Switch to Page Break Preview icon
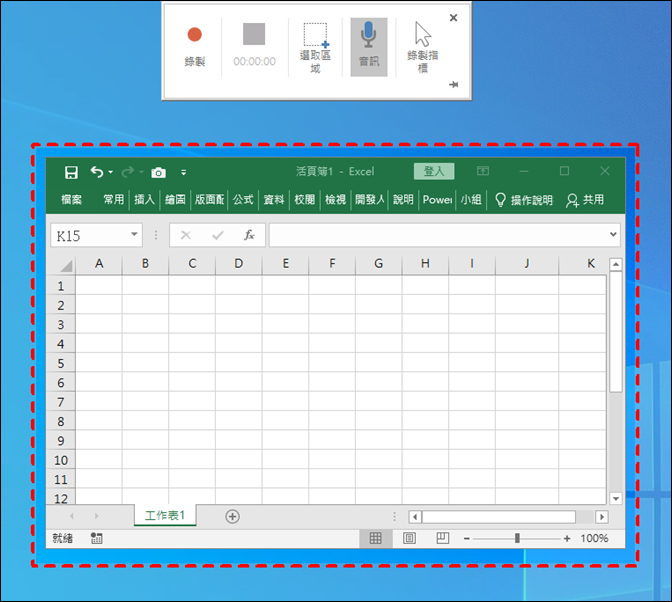 [x=442, y=538]
